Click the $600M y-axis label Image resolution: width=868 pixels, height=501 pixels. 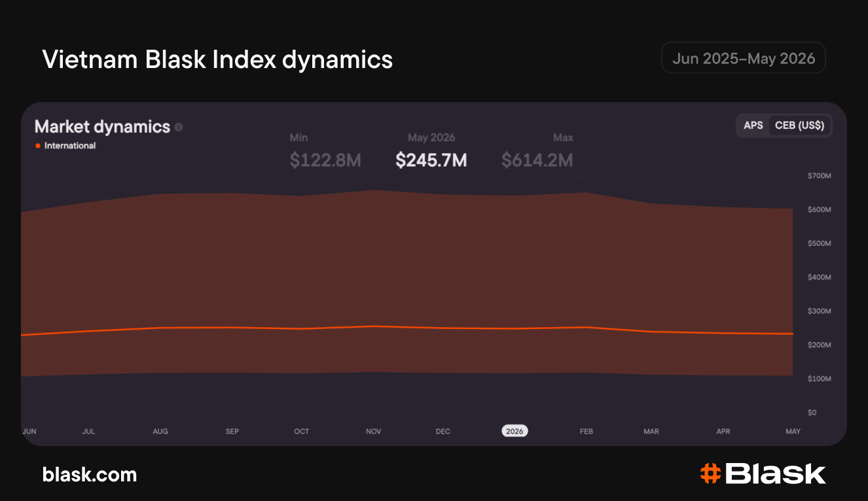click(x=820, y=210)
